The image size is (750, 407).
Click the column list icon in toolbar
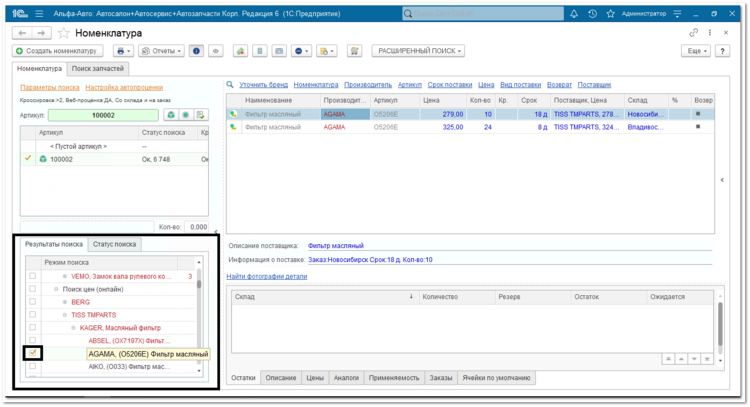(260, 51)
